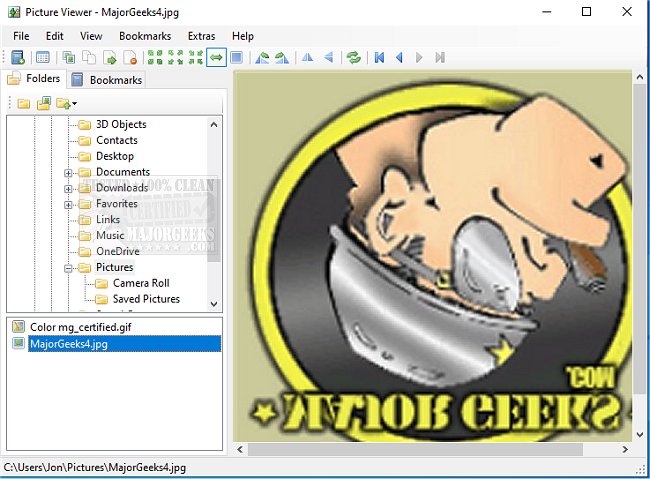Rotate the image left
This screenshot has height=479, width=650.
pos(262,57)
